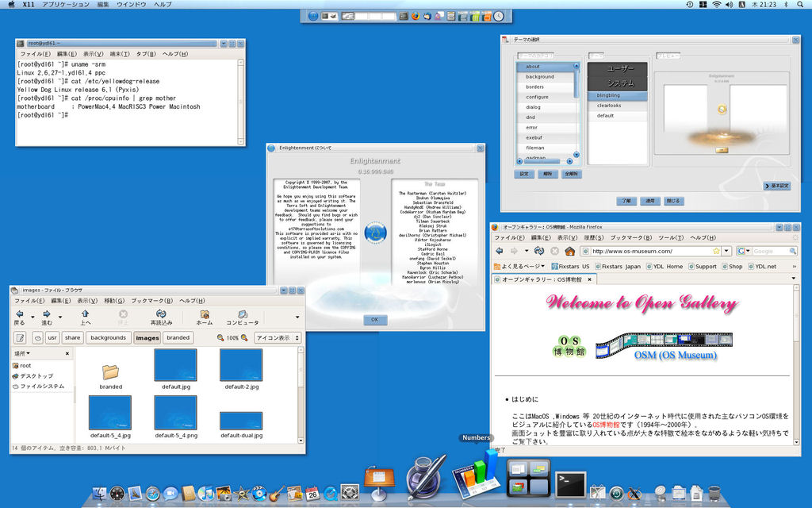This screenshot has height=508, width=812.
Task: Open the back history dropdown arrow
Action: tap(33, 317)
